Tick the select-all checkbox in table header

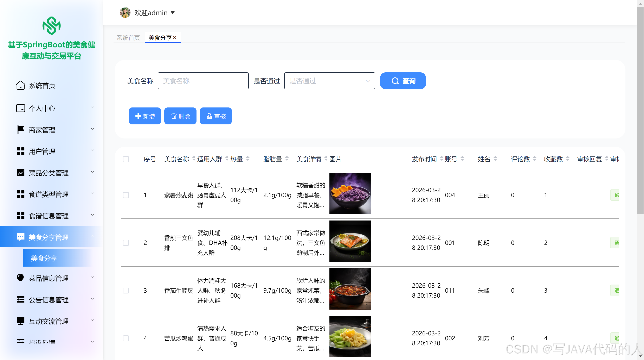[x=126, y=159]
